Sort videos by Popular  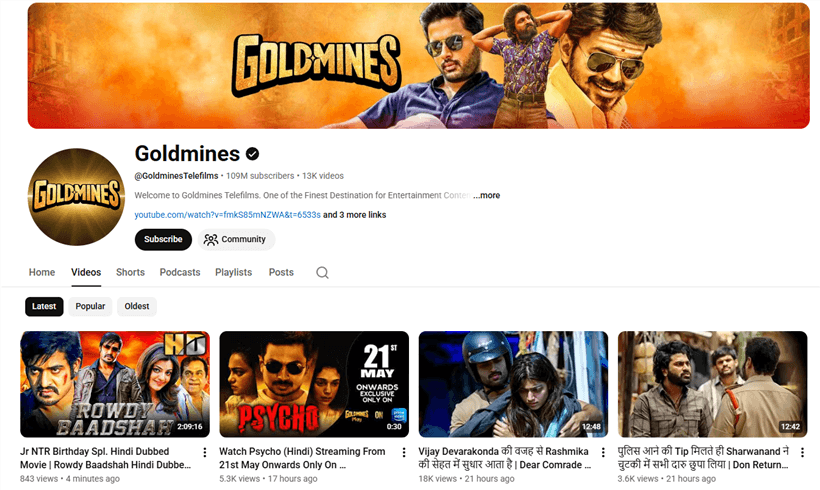tap(90, 306)
